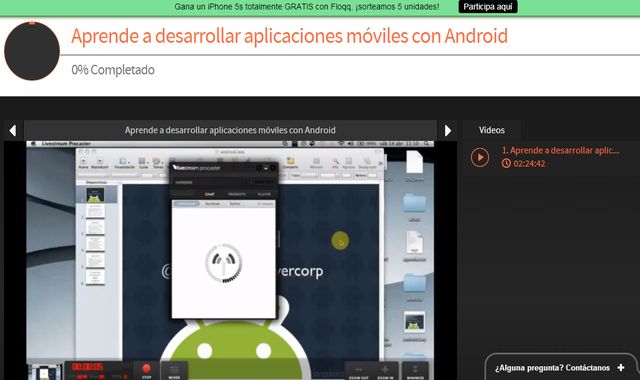Click the Compartir icon in Keynote toolbar
The image size is (640, 380).
tap(290, 162)
